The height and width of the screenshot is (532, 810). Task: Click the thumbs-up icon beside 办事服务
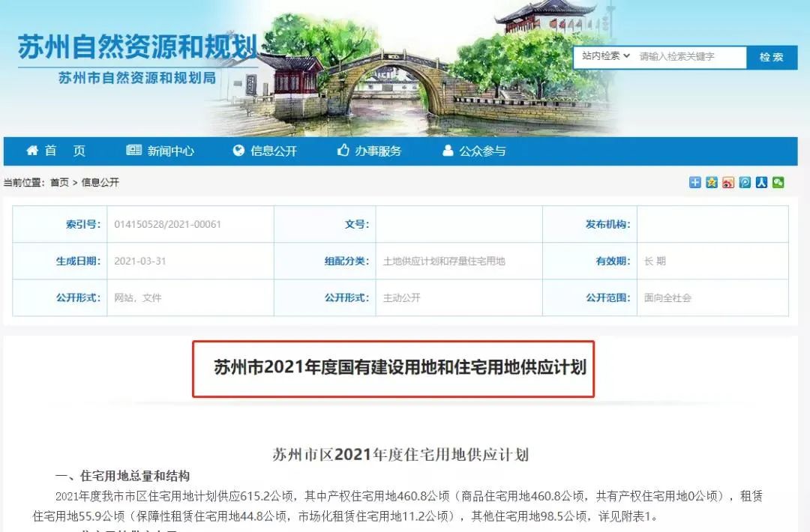pyautogui.click(x=343, y=150)
